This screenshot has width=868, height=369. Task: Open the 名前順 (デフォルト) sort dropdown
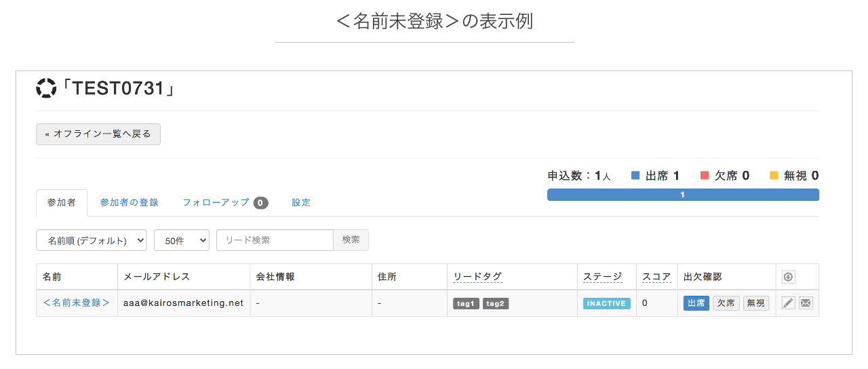(92, 240)
